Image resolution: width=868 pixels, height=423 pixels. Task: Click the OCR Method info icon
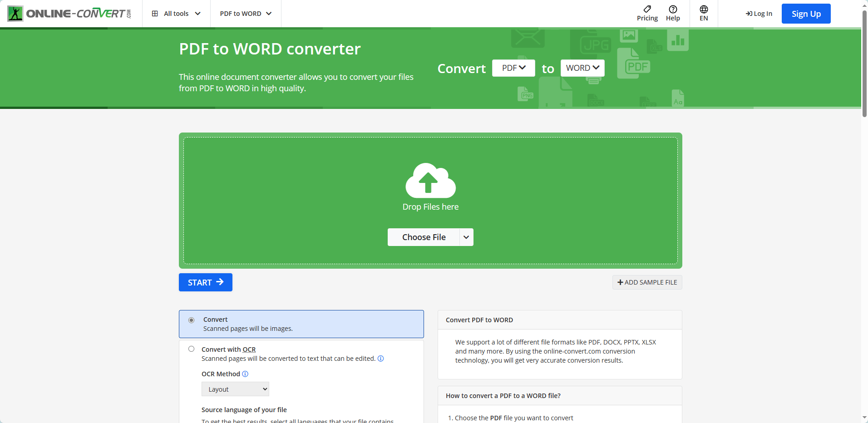(245, 374)
